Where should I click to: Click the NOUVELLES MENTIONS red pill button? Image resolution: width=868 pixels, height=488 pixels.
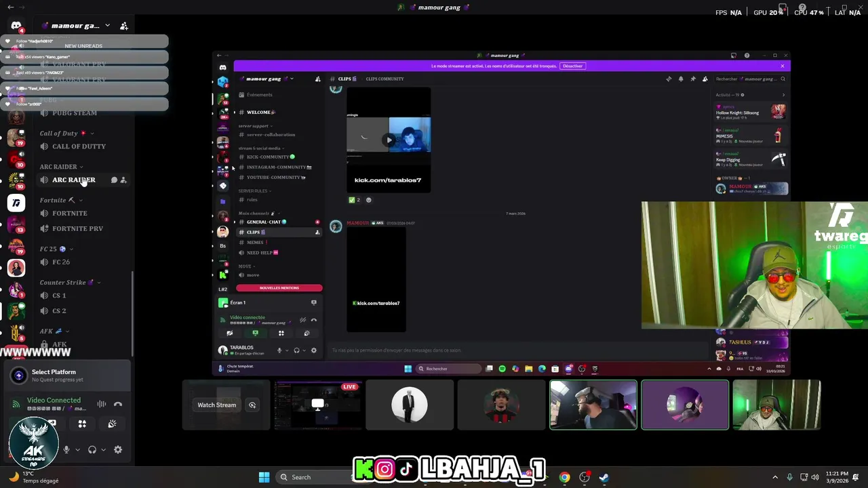pyautogui.click(x=279, y=288)
